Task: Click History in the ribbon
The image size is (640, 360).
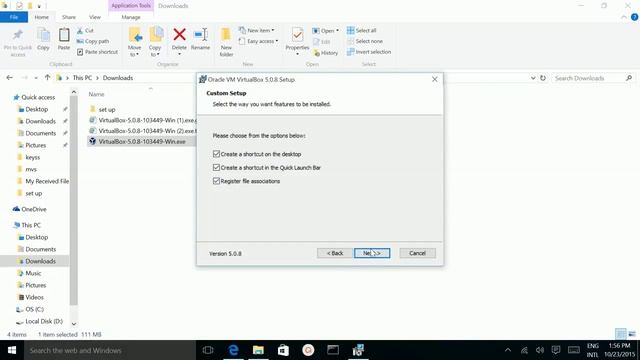Action: [x=326, y=53]
